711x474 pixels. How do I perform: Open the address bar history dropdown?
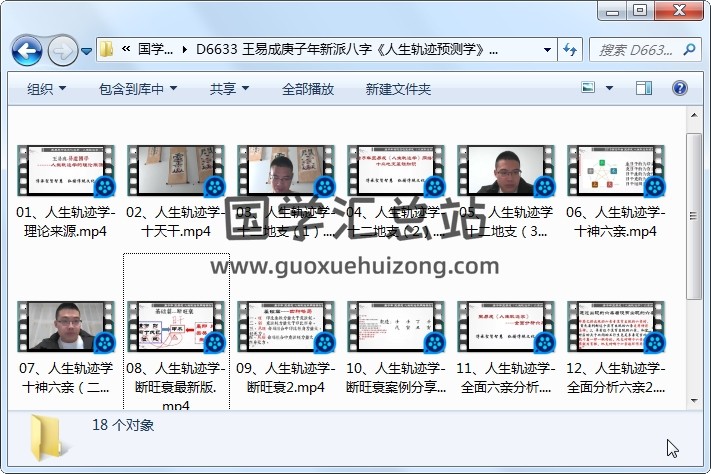pyautogui.click(x=547, y=49)
